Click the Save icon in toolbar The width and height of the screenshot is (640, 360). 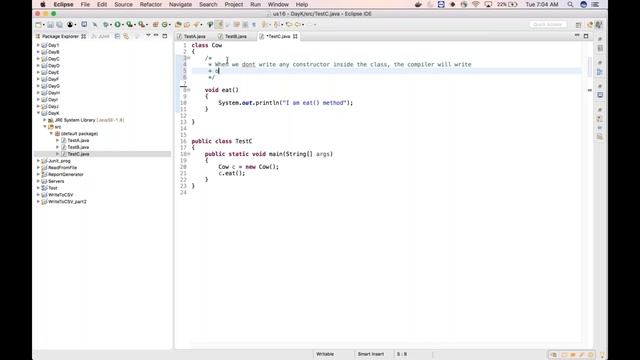pos(51,25)
